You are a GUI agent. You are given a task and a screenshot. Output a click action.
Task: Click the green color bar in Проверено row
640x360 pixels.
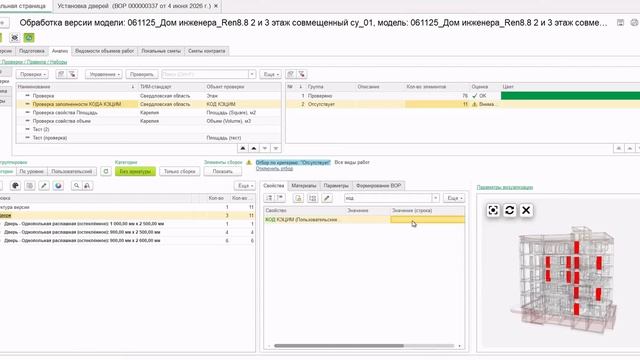click(x=570, y=96)
